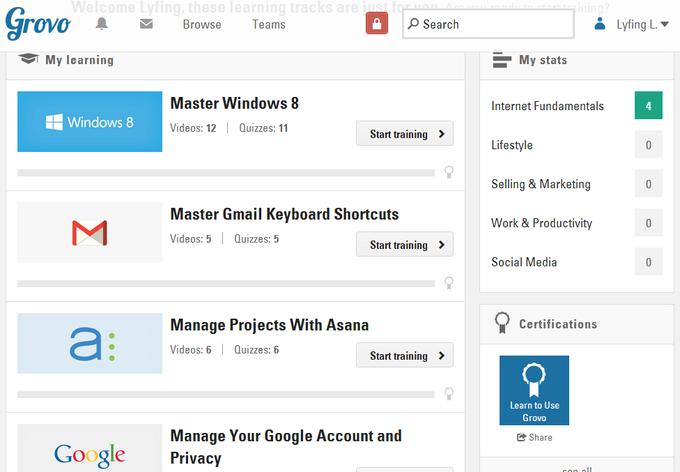Viewport: 680px width, 472px height.
Task: Open the Gmail track thumbnail
Action: point(90,232)
